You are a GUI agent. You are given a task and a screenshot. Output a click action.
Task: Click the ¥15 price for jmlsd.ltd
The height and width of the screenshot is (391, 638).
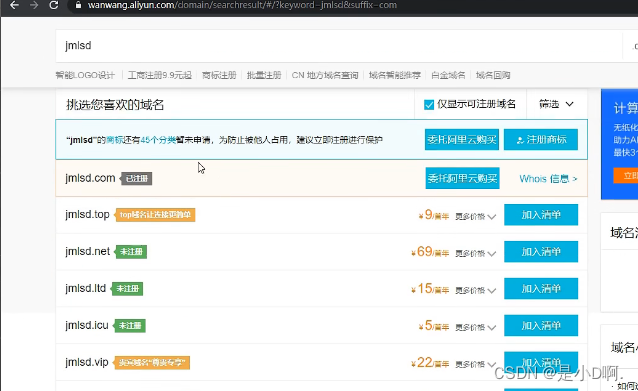click(430, 289)
